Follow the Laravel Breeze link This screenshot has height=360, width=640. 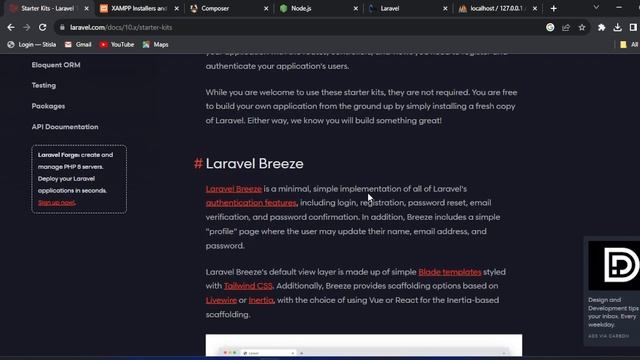(234, 189)
